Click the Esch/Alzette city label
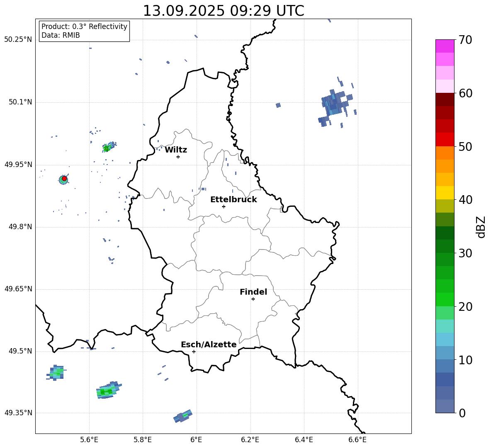 [208, 344]
